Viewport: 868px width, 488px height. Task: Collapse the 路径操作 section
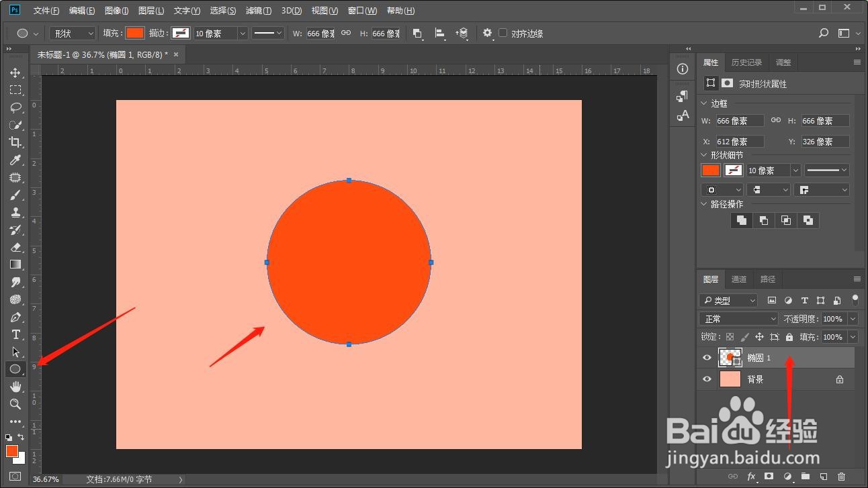(704, 204)
